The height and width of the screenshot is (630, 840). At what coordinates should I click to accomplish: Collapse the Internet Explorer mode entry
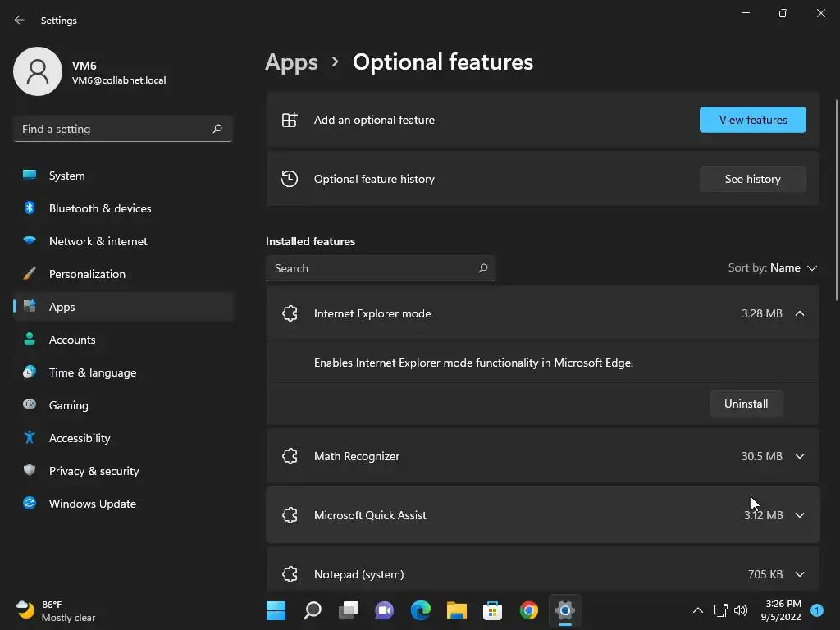[800, 313]
